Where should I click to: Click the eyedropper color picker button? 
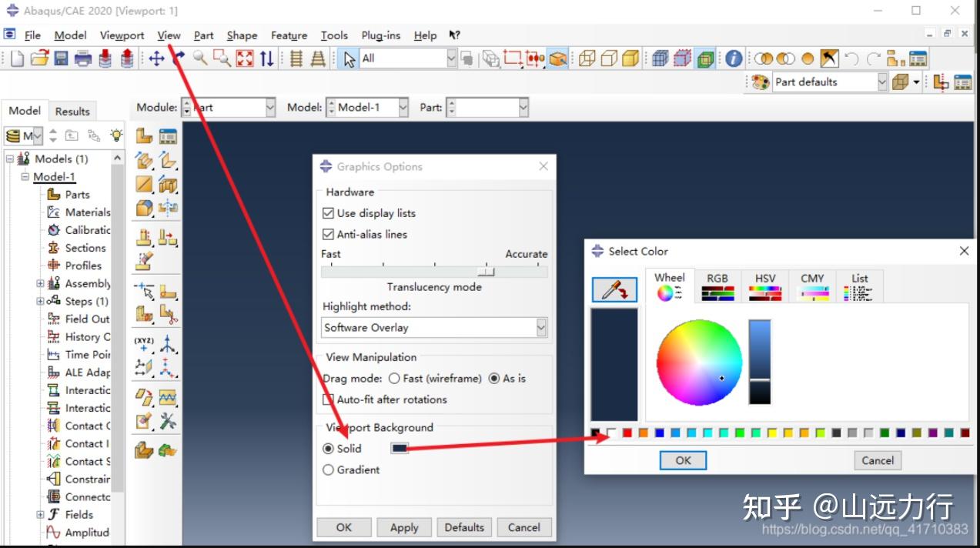614,289
